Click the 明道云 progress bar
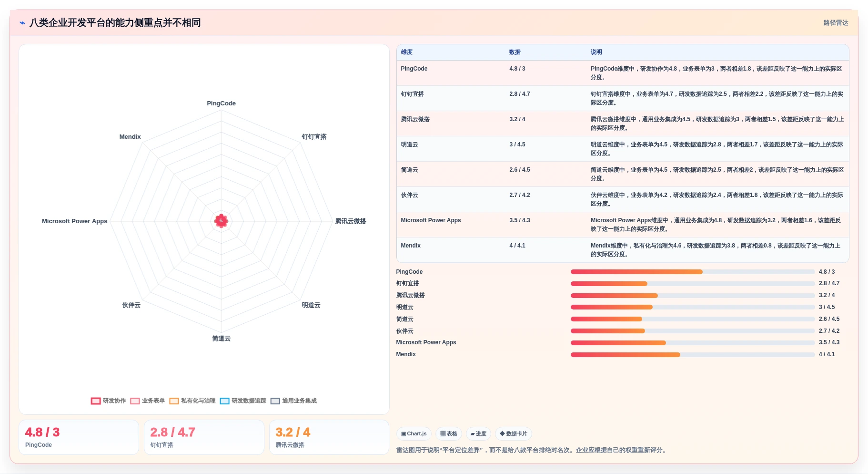This screenshot has width=868, height=474. (x=693, y=307)
